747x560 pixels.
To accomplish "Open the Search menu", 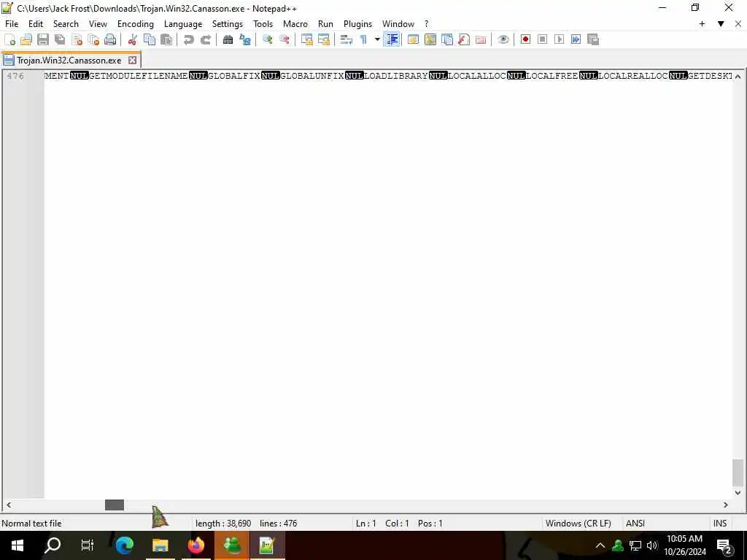I will pos(66,24).
